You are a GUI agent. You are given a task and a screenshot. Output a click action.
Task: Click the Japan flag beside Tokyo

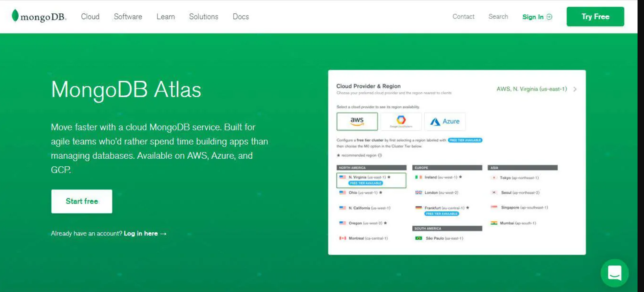coord(494,178)
